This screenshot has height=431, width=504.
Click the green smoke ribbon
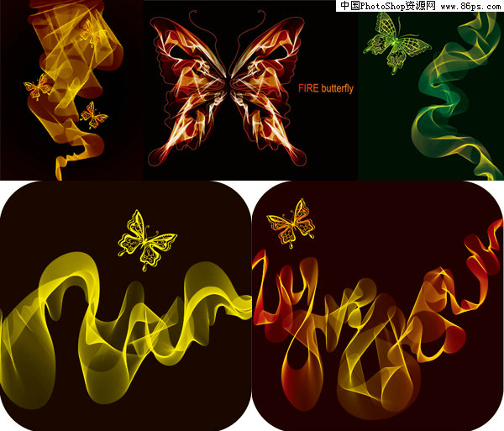coord(456,97)
